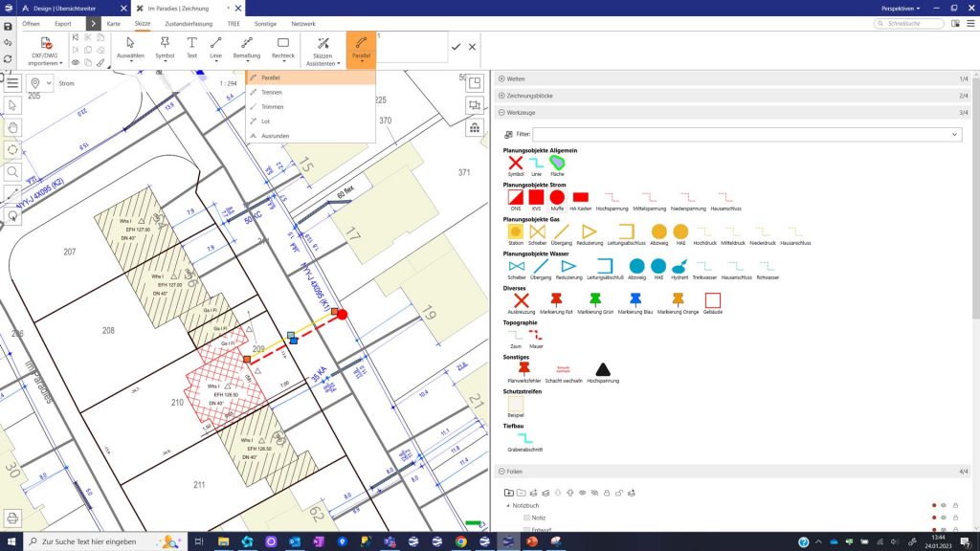
Task: Toggle lock icon on Notiz layer row
Action: [955, 518]
